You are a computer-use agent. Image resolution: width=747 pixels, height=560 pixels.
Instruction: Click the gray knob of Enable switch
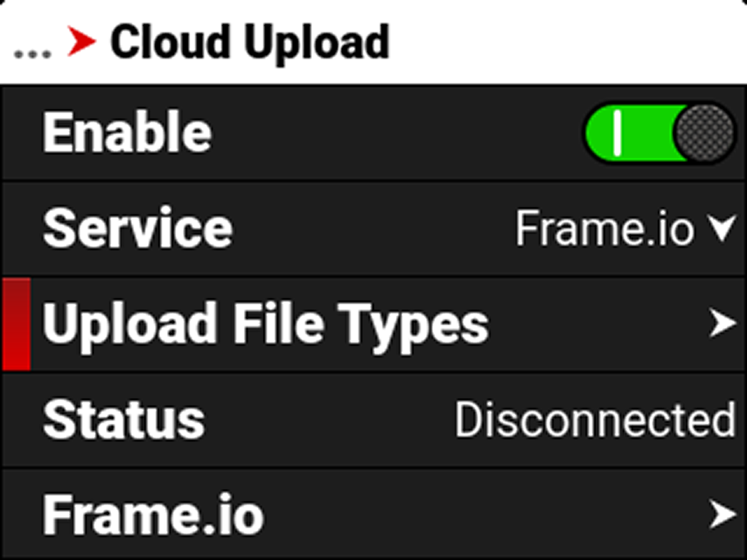(705, 133)
